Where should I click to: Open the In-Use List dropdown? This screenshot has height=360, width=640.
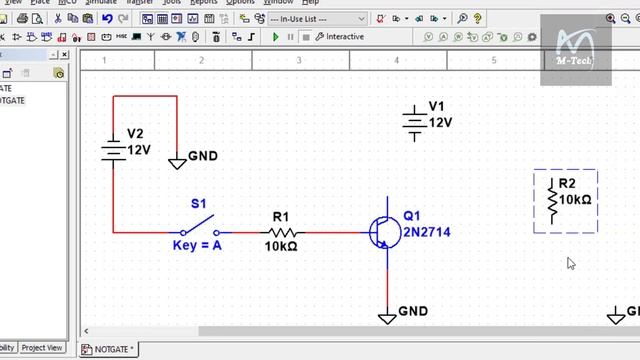pos(317,19)
